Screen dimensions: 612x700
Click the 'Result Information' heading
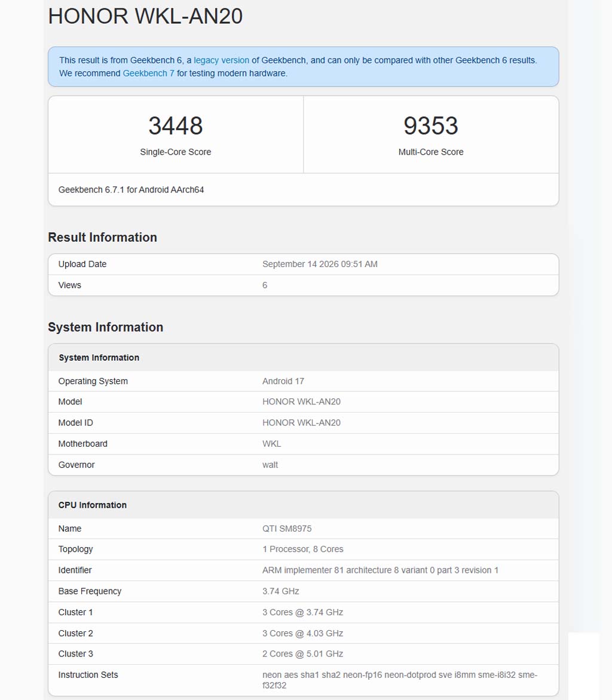(102, 237)
